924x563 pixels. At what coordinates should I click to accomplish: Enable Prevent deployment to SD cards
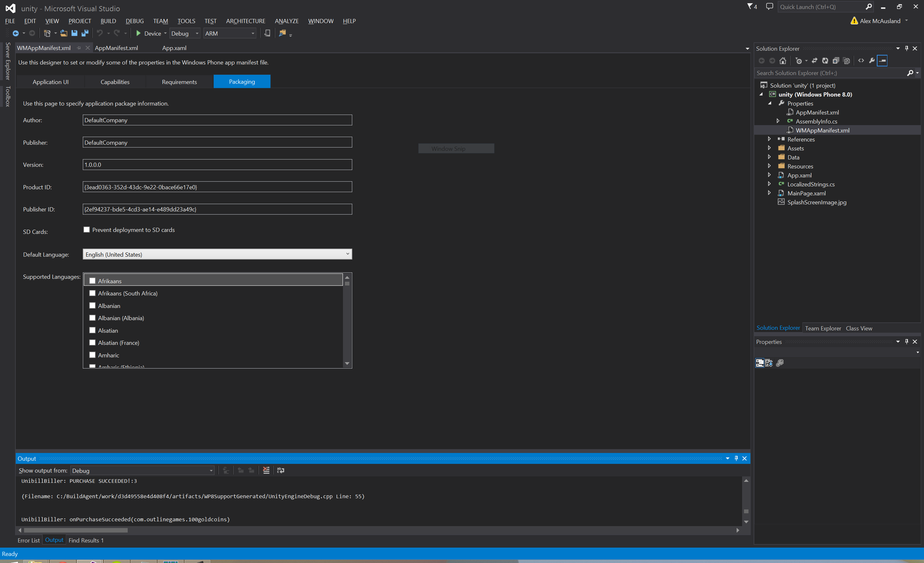pos(87,230)
